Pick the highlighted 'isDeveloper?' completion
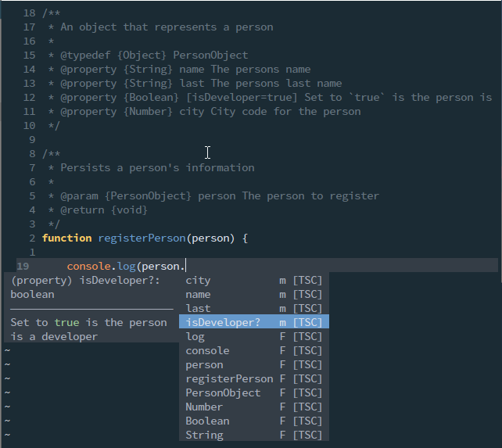The height and width of the screenshot is (448, 502). (x=254, y=322)
